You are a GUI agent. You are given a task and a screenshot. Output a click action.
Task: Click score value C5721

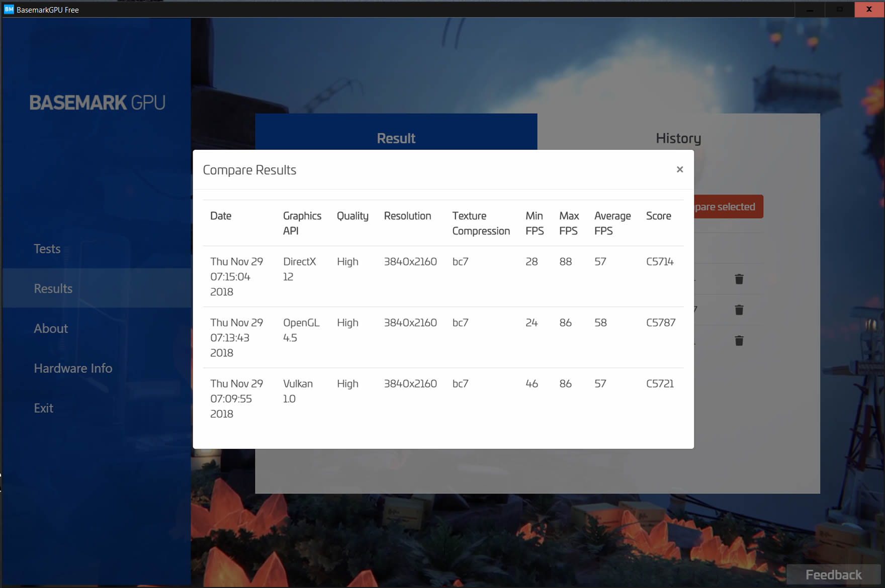[x=660, y=383]
